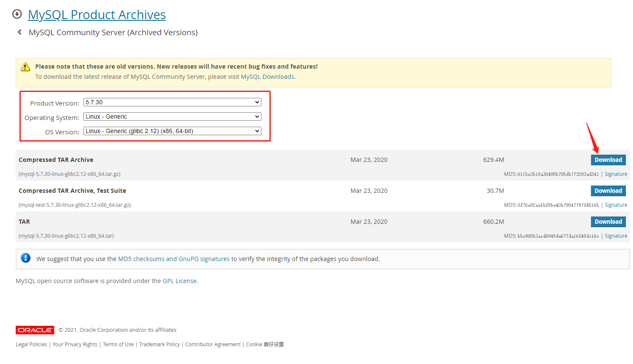Screen dimensions: 633x364
Task: Click the TAR row title
Action: pos(24,222)
